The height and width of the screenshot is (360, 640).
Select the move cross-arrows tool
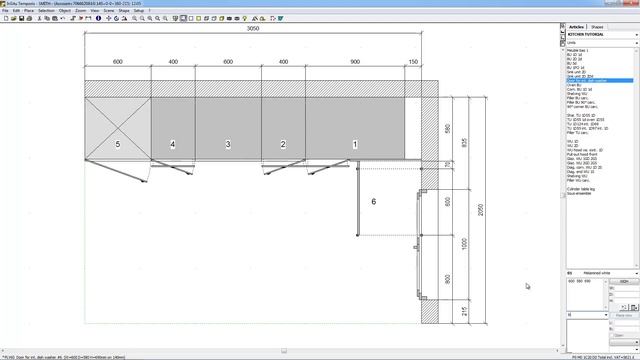[x=109, y=18]
